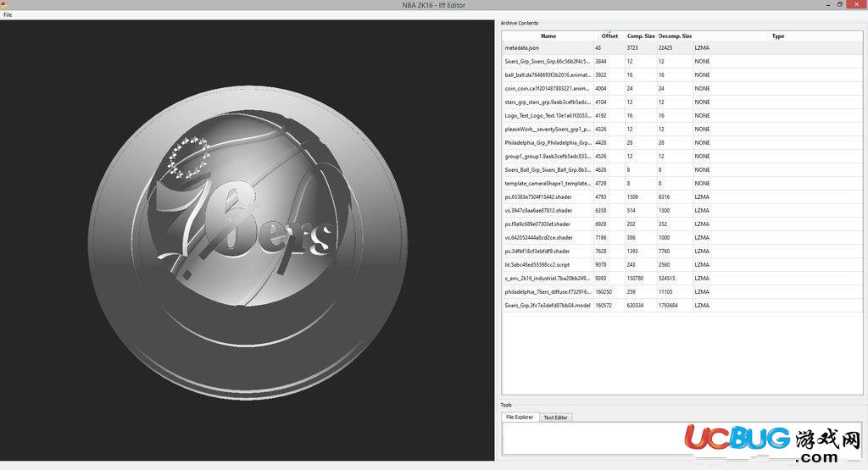Click offset value 3844
The image size is (868, 470).
601,61
